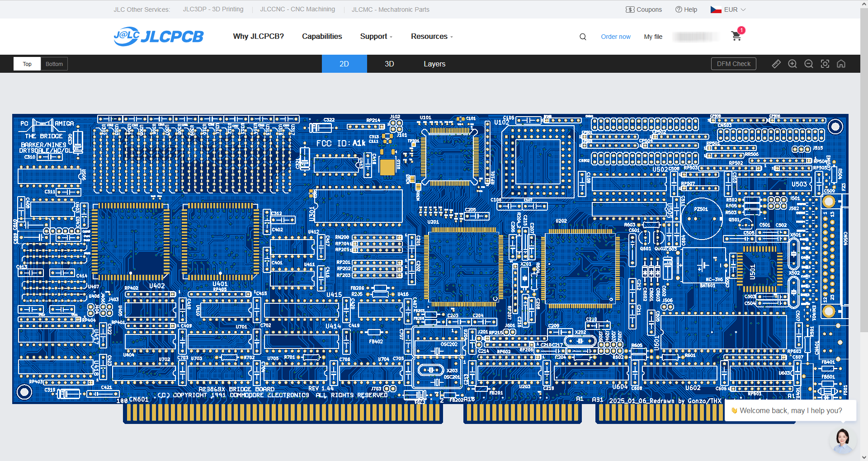The image size is (868, 461).
Task: Open the Help link
Action: click(x=686, y=9)
